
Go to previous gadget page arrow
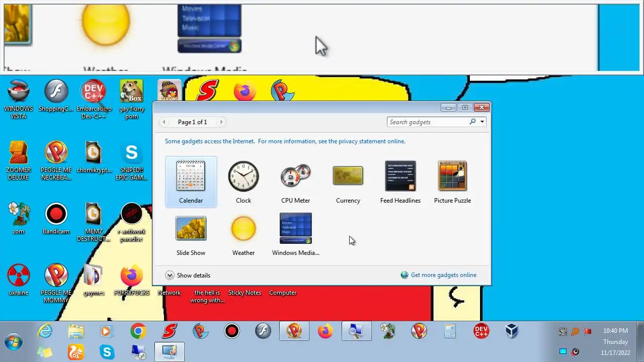pos(164,122)
